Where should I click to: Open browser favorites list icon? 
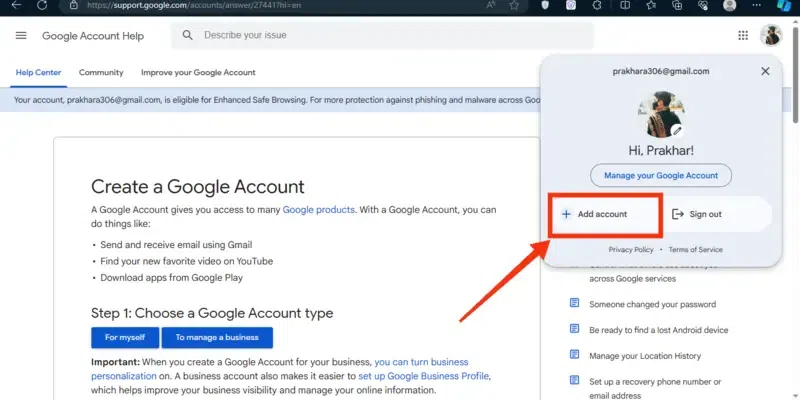click(651, 5)
